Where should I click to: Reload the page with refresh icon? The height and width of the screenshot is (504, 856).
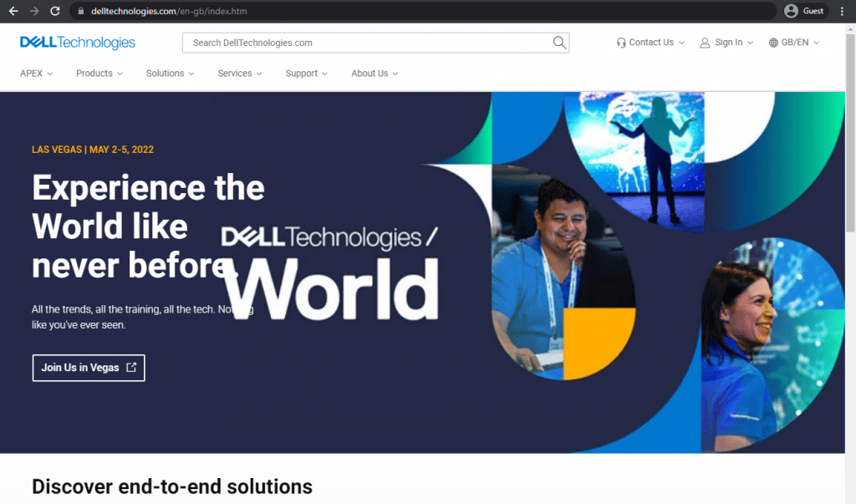[54, 11]
